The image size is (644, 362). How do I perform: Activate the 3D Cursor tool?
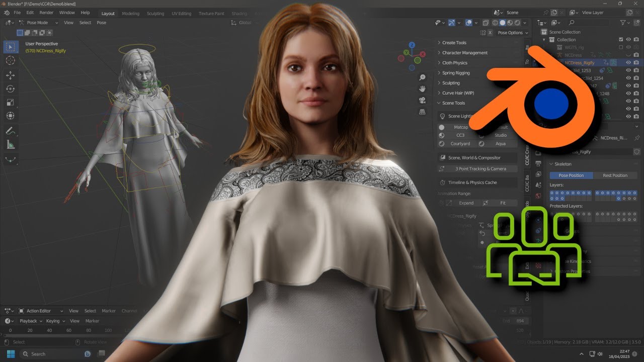point(10,60)
